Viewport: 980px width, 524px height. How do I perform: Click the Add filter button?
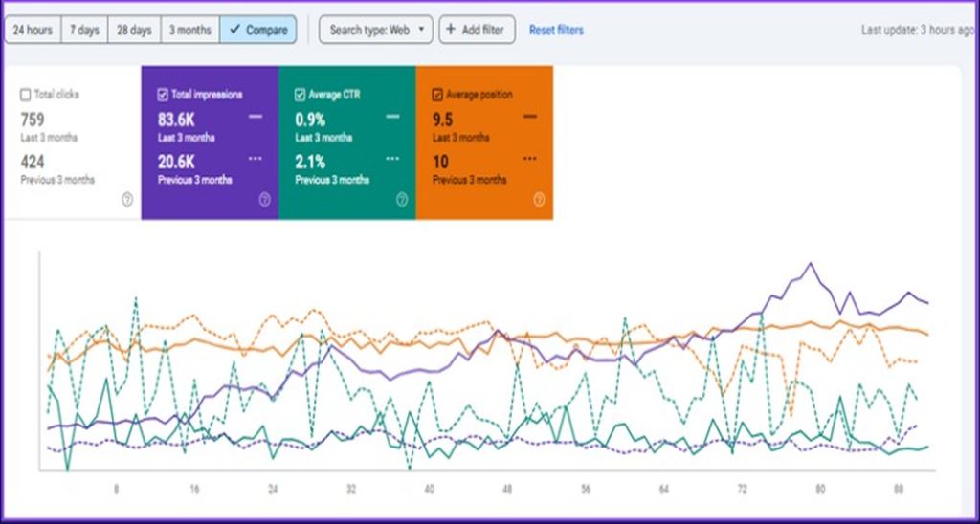pos(477,30)
